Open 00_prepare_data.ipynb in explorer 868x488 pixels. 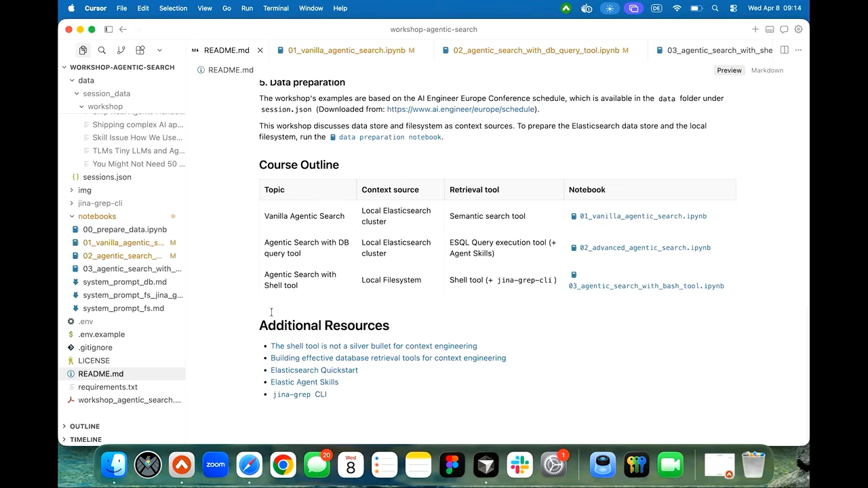(125, 229)
